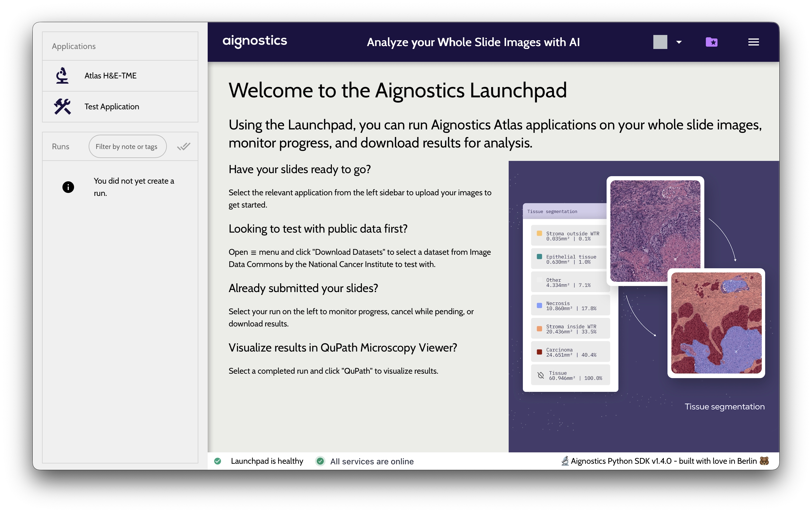This screenshot has width=812, height=513.
Task: Click the Tissue segmentation panel header
Action: pos(565,211)
